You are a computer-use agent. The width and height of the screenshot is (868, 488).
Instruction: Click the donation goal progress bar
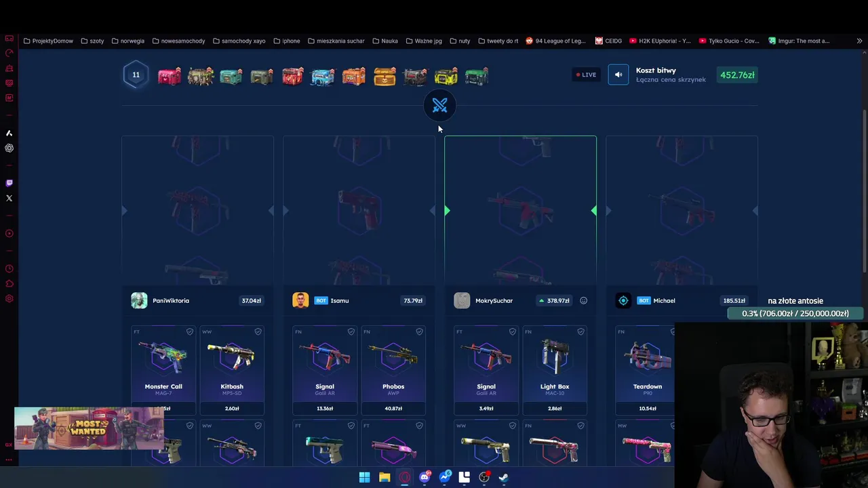pos(795,313)
